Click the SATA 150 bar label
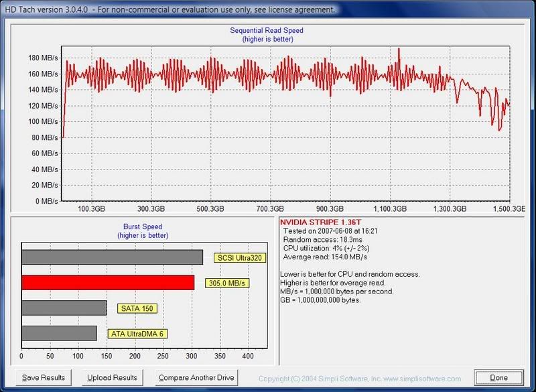 (137, 308)
